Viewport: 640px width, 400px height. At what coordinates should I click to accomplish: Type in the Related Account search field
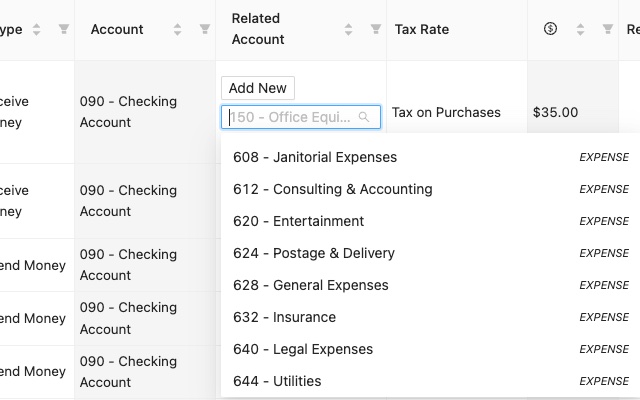point(292,117)
